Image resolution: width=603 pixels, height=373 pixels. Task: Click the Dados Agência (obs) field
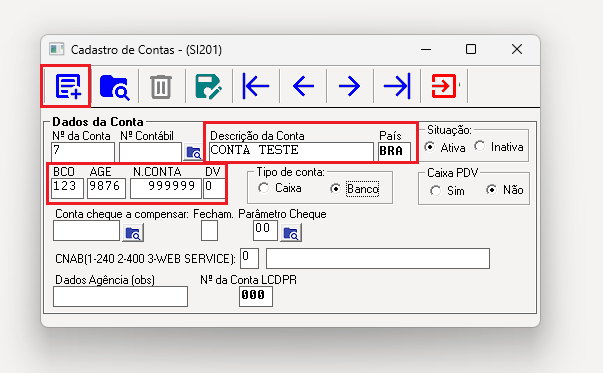tap(120, 296)
